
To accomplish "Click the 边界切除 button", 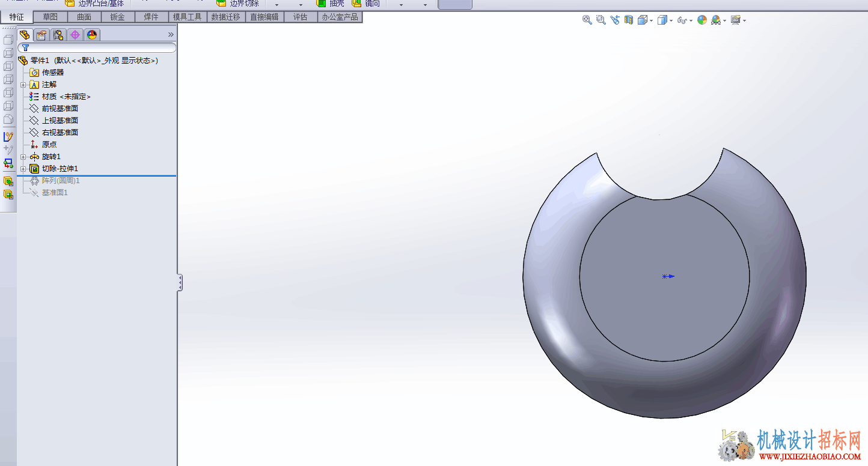I will (x=238, y=4).
